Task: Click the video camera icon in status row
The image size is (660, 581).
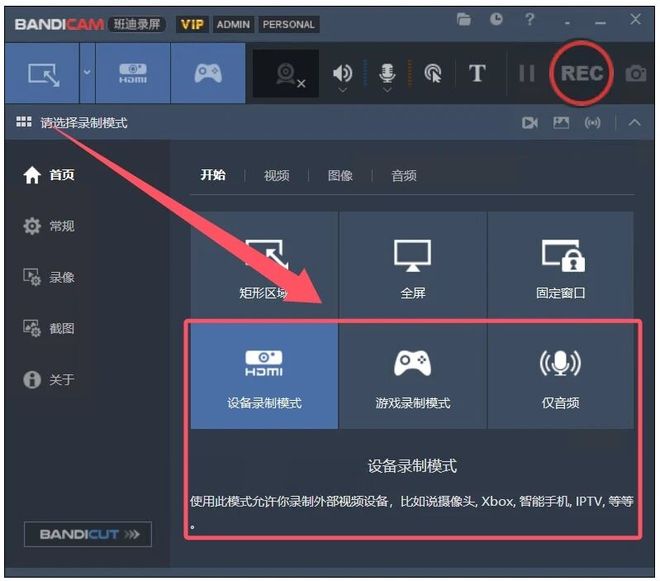Action: point(530,123)
